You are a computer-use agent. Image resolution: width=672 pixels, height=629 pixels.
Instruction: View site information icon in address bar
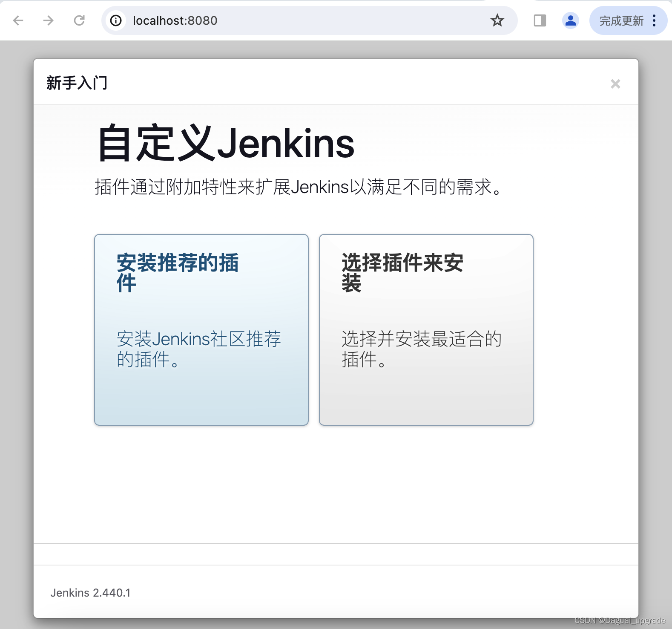pos(116,20)
